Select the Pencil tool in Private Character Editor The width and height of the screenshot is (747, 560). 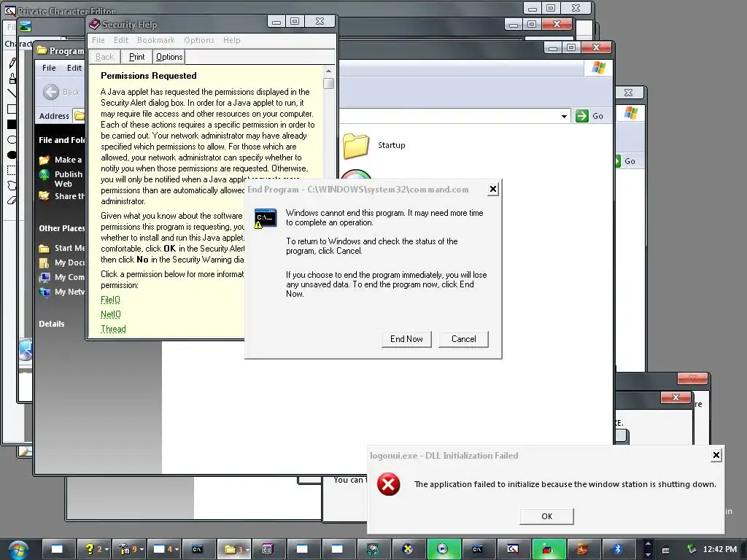click(12, 63)
